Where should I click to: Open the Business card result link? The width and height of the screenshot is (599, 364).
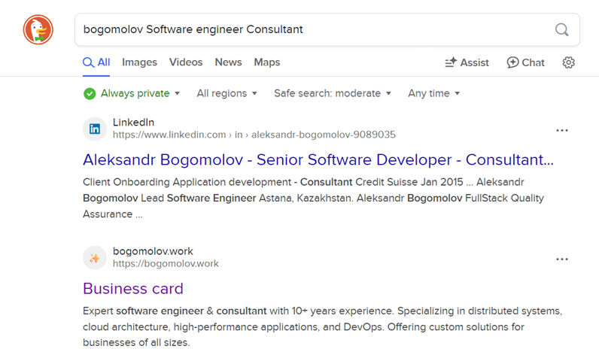133,289
